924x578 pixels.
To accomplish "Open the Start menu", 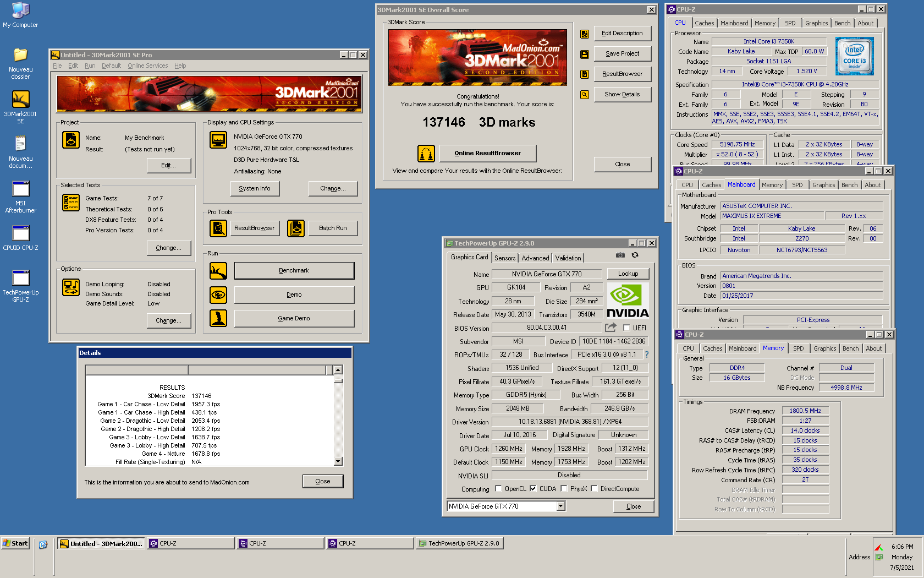I will click(15, 543).
